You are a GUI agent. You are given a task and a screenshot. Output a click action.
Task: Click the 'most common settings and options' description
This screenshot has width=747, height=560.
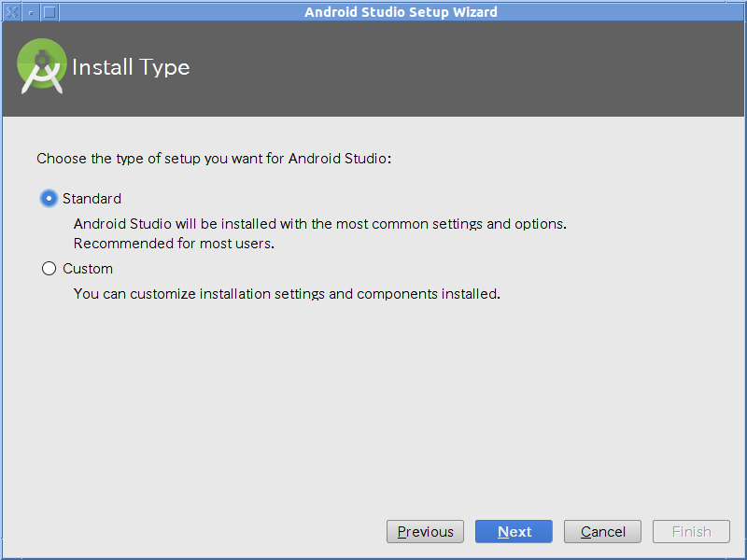tap(320, 224)
